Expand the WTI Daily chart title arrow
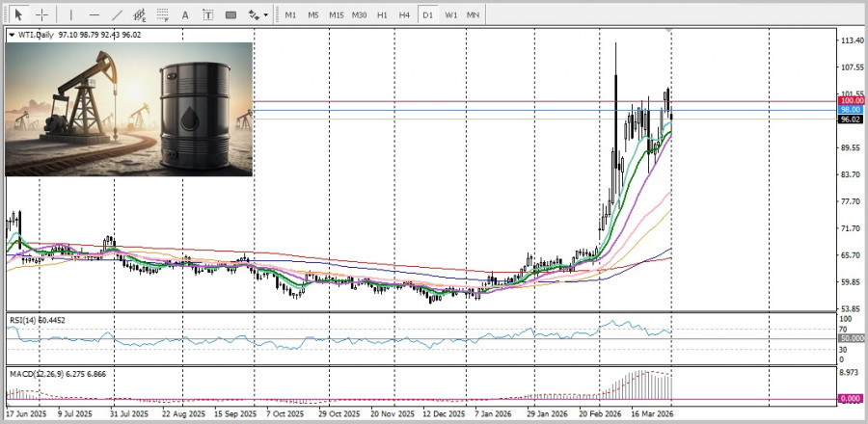 coord(12,35)
